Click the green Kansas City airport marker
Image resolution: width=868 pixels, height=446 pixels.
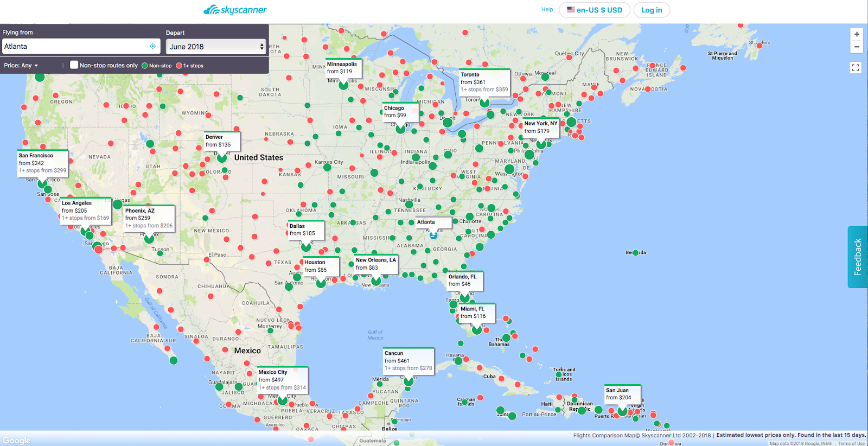[327, 167]
